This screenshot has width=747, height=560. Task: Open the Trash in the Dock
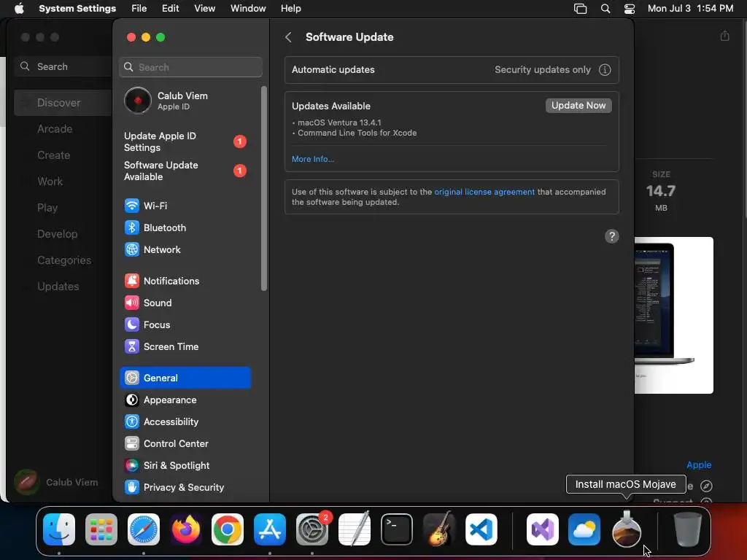(687, 529)
